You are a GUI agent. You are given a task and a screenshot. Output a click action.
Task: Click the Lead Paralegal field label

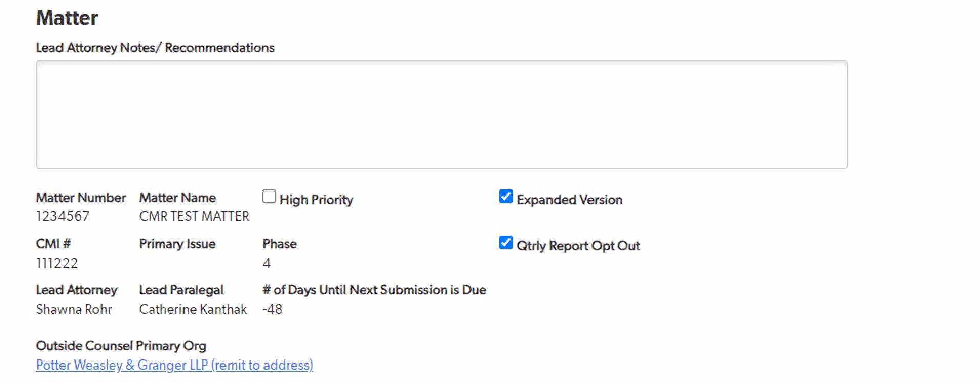pyautogui.click(x=181, y=290)
